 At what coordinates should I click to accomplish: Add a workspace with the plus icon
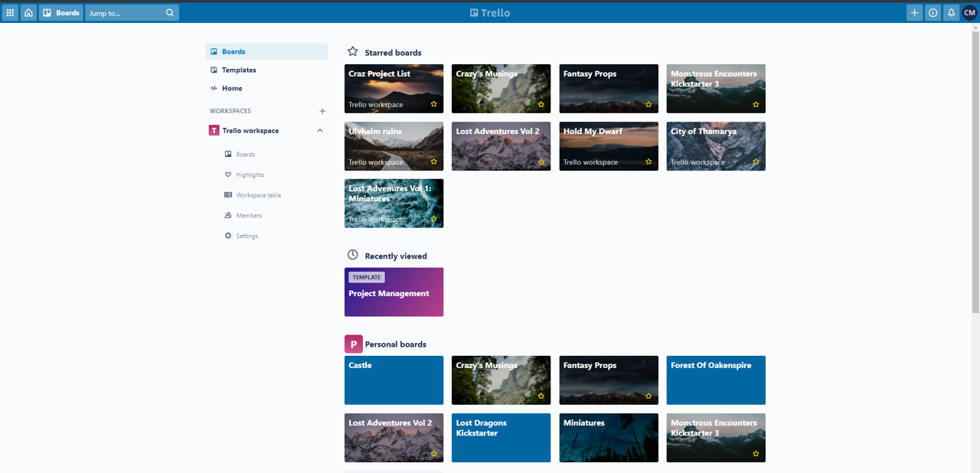pos(322,111)
